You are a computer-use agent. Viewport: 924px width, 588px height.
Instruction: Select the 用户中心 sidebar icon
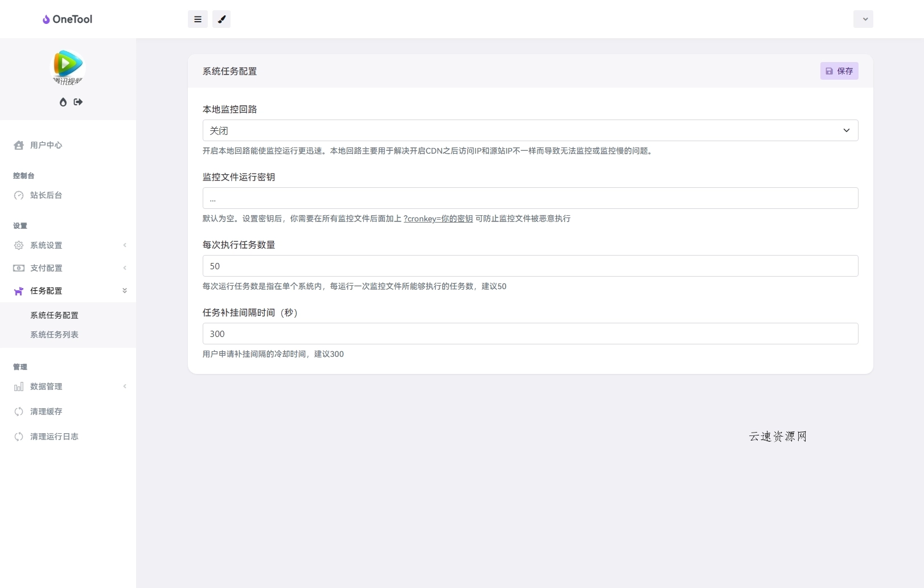point(18,145)
